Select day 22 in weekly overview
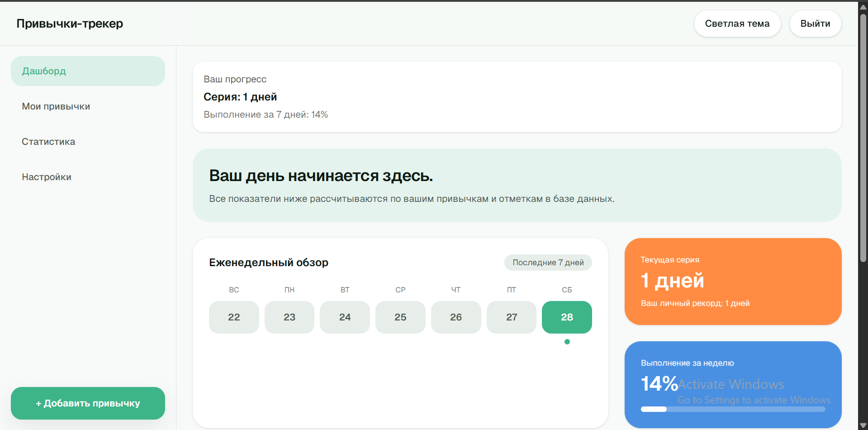 pos(234,317)
